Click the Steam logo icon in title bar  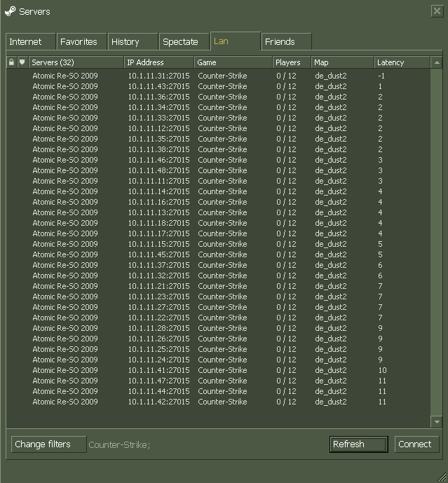pyautogui.click(x=11, y=11)
